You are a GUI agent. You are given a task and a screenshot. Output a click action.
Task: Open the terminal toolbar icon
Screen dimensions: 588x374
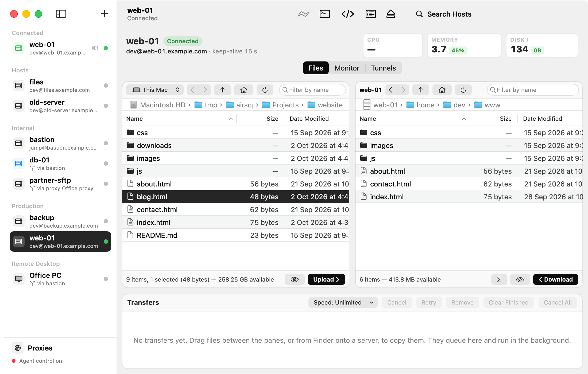tap(325, 14)
